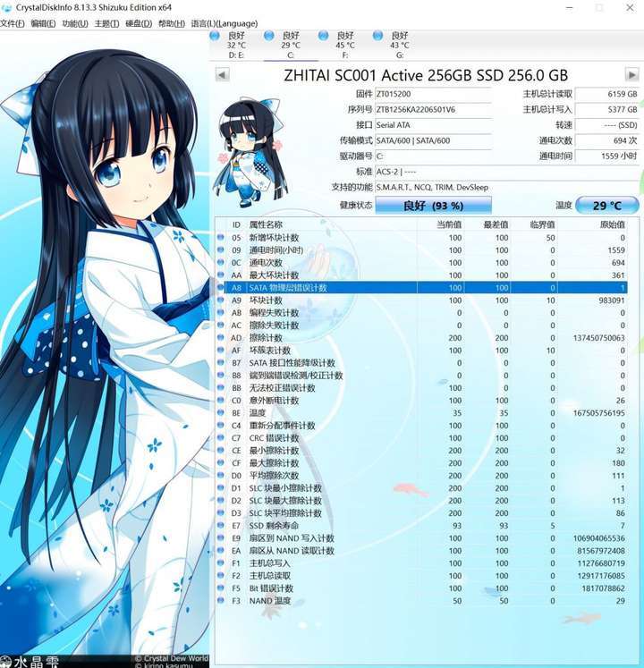Open the 帮助(H) menu

coord(172,23)
